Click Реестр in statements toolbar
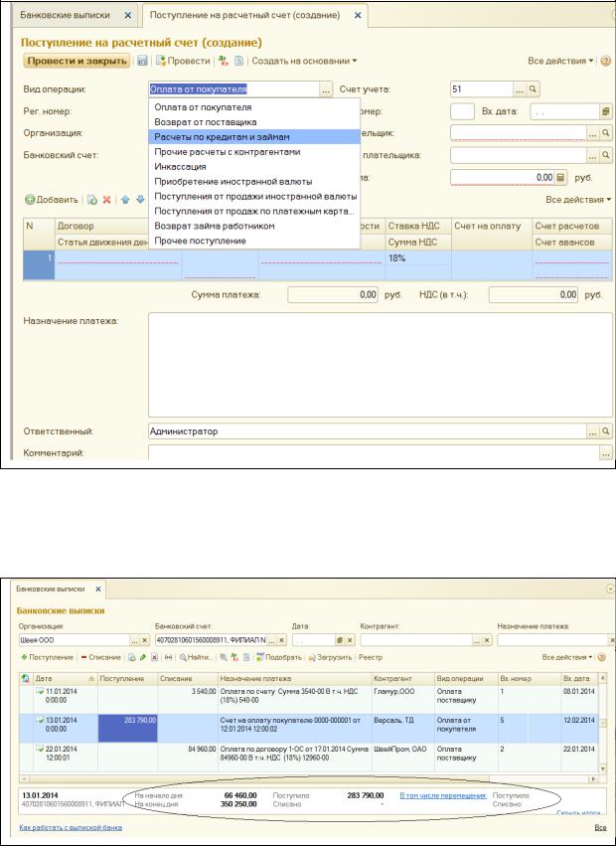The width and height of the screenshot is (616, 846). tap(371, 658)
